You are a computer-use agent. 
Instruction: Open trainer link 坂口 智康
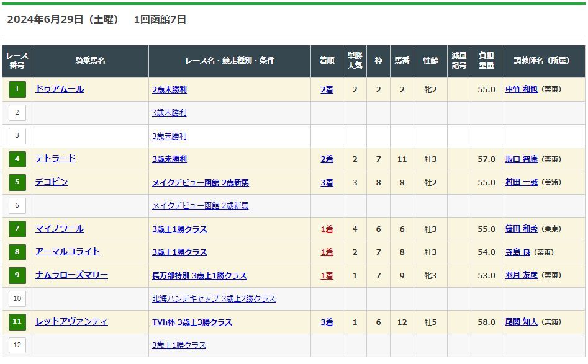pos(522,159)
